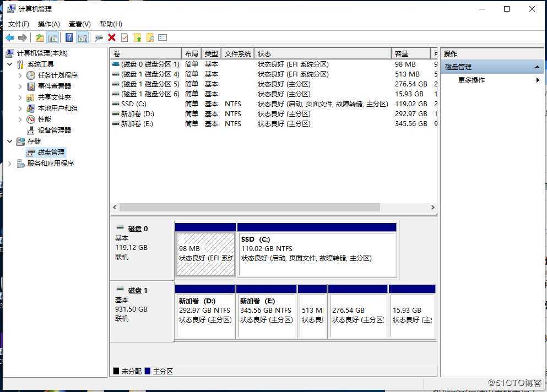The height and width of the screenshot is (392, 547).
Task: Toggle the Show/Hide Action Pane icon
Action: [83, 37]
